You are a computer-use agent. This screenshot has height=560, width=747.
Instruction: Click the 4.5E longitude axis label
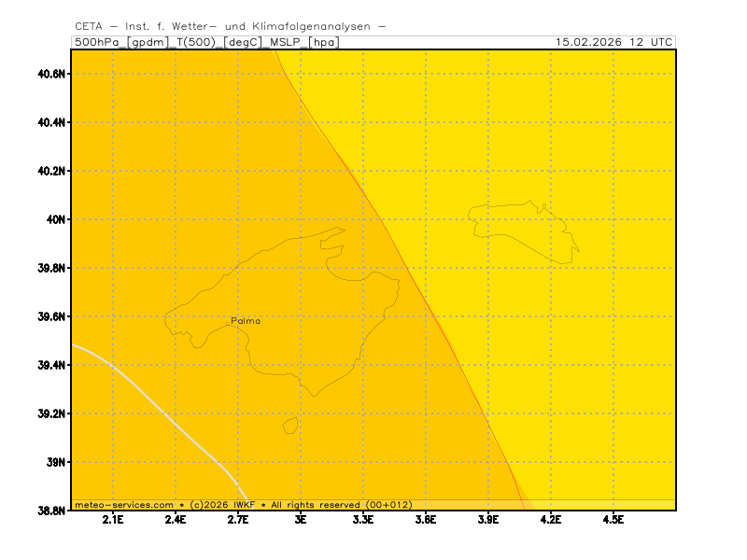tap(613, 520)
